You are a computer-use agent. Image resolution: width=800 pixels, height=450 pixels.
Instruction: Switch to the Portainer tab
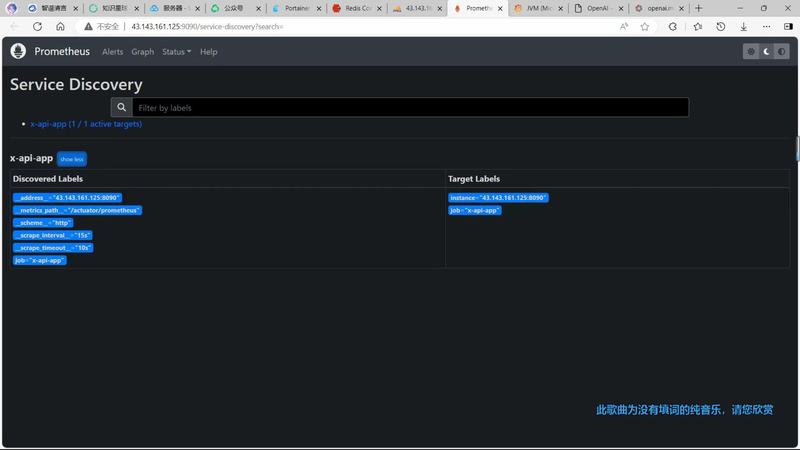click(x=297, y=9)
